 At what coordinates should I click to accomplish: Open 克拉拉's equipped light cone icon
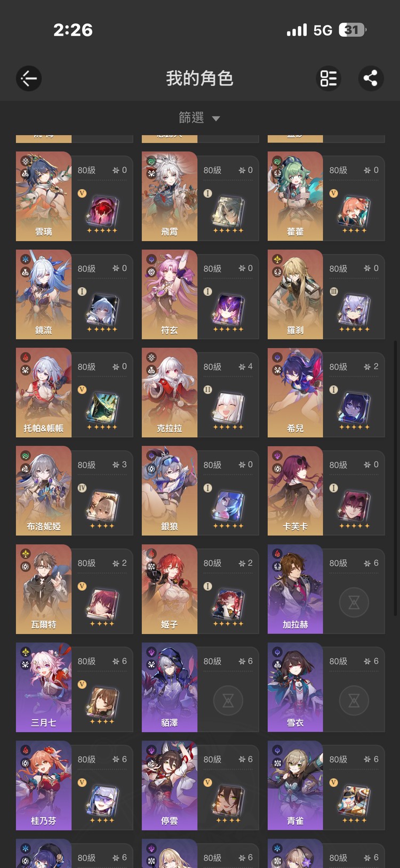coord(229,407)
